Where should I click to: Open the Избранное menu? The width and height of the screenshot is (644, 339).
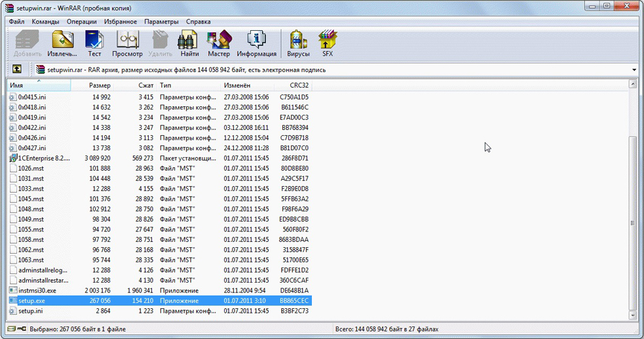[121, 22]
